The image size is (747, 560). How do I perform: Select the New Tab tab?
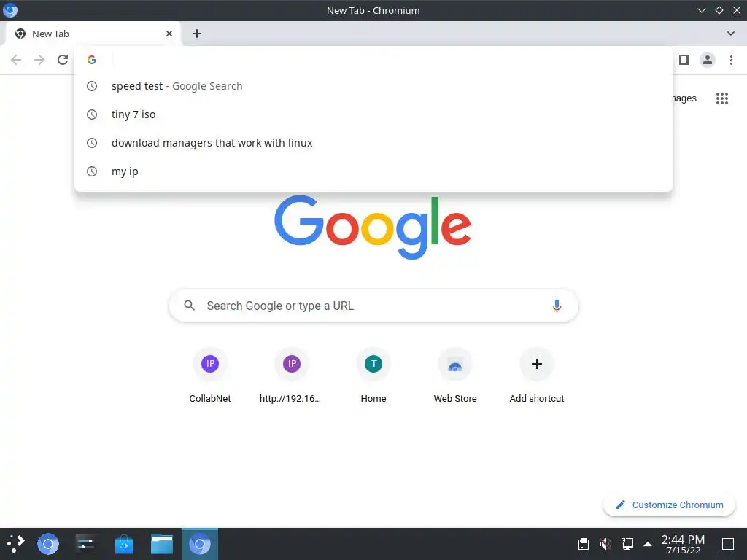click(x=93, y=34)
